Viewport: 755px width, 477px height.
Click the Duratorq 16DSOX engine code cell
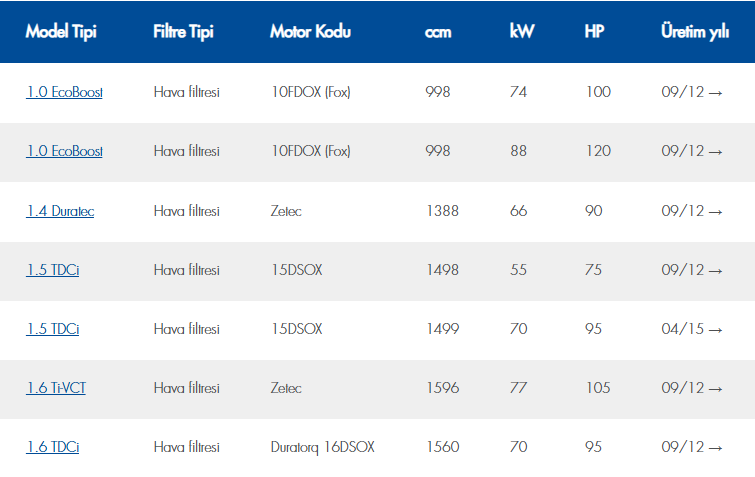(322, 447)
